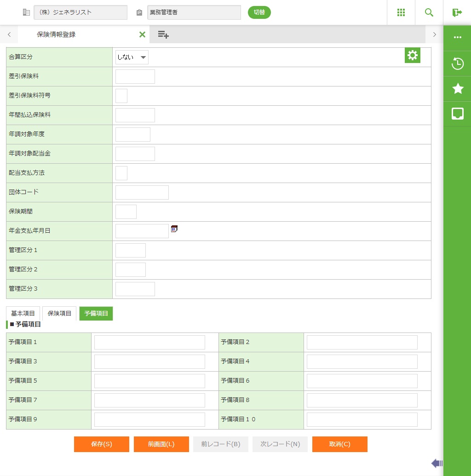Close the 保険情報登録 tab
This screenshot has height=476, width=471.
point(142,34)
